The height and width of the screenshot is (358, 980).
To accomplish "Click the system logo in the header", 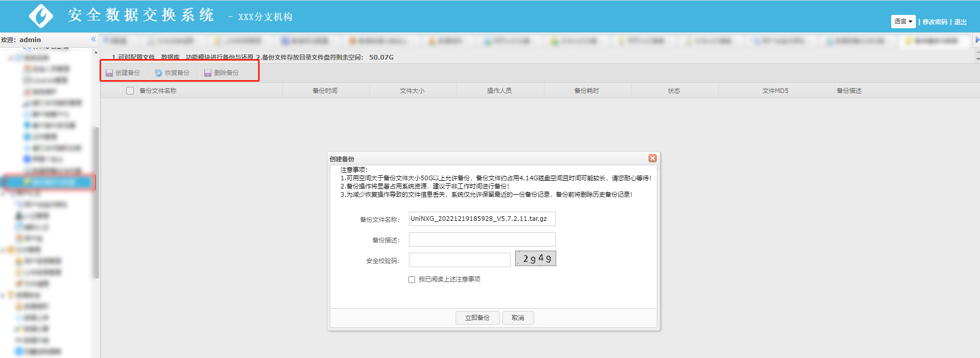I will pyautogui.click(x=41, y=15).
